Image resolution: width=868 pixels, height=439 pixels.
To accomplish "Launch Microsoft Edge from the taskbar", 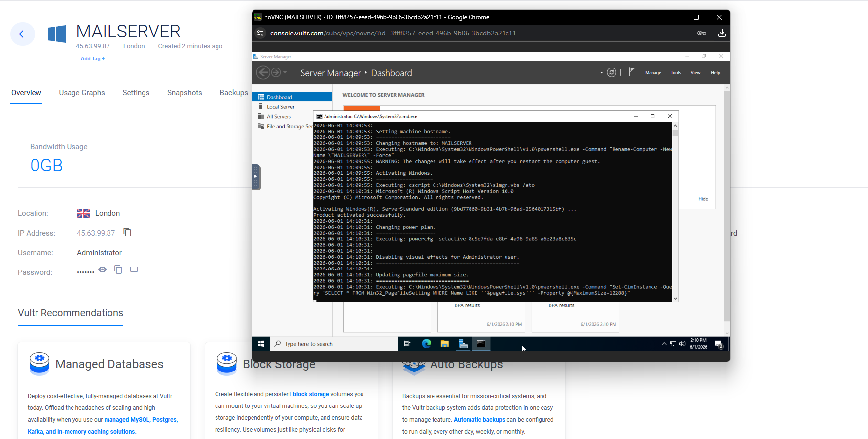I will [x=427, y=344].
